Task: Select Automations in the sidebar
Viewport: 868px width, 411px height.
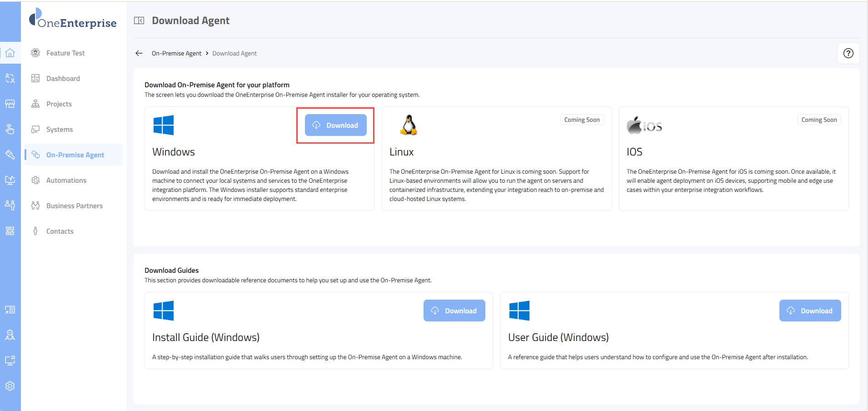Action: [66, 180]
